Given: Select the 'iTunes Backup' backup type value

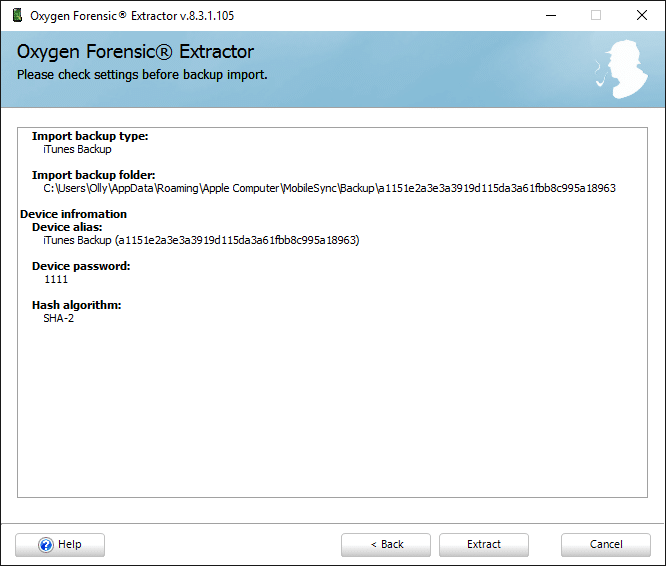Looking at the screenshot, I should [77, 149].
